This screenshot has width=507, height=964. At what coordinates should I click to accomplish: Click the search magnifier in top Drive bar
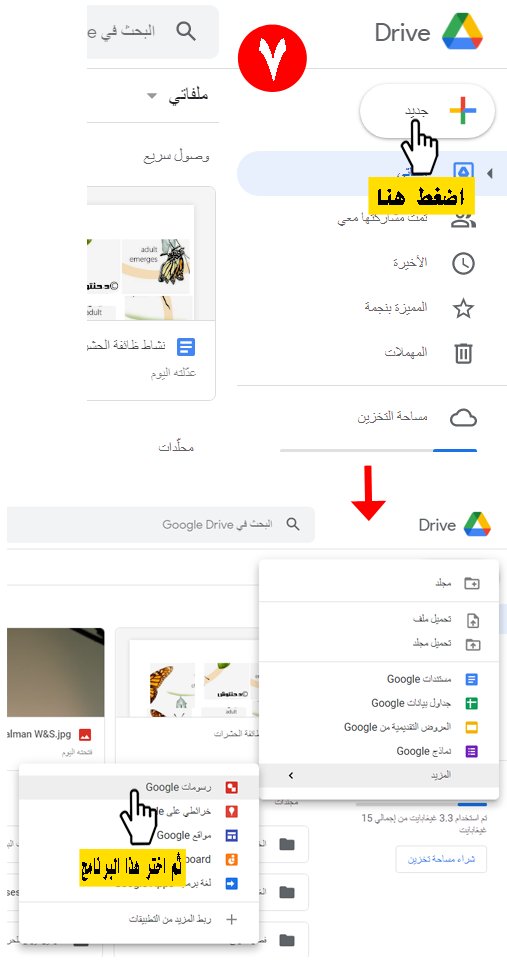186,30
